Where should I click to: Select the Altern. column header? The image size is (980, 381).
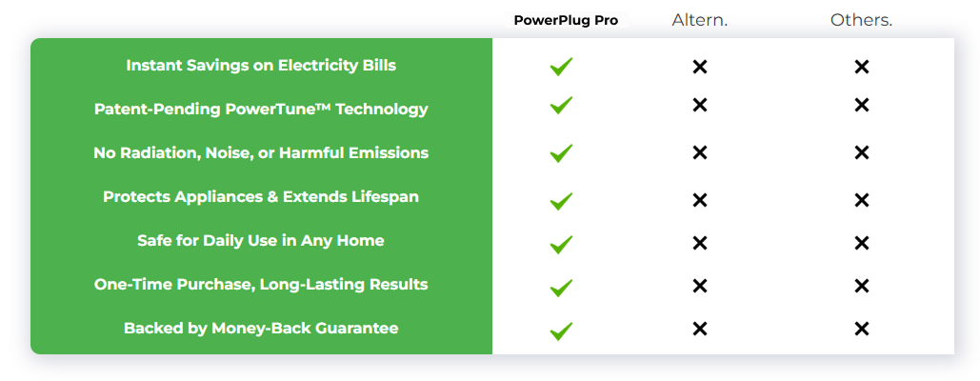pos(699,20)
